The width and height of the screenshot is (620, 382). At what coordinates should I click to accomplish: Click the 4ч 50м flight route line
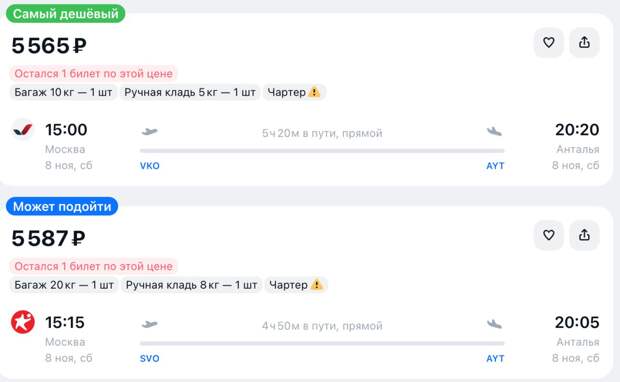pyautogui.click(x=322, y=343)
